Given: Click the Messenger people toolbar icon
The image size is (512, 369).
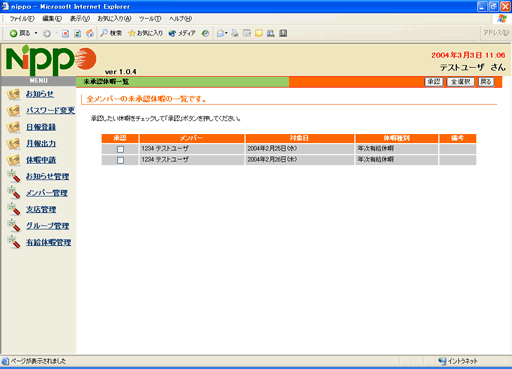Looking at the screenshot, I should pos(271,33).
